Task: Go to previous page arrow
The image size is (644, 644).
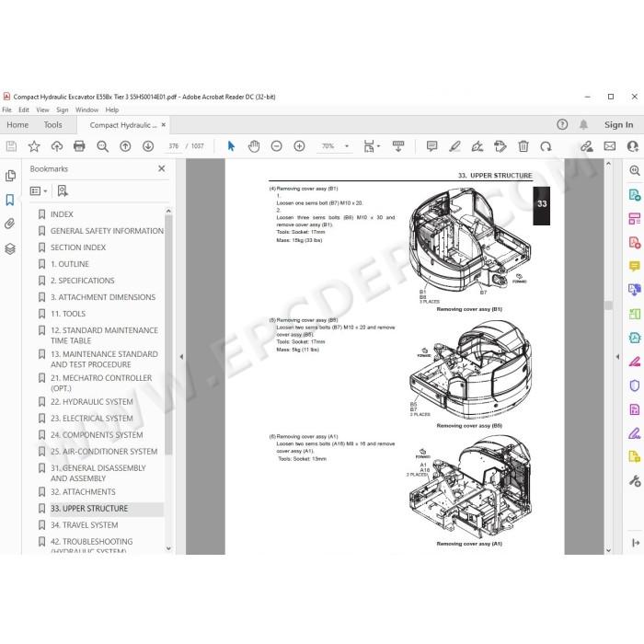Action: tap(125, 146)
